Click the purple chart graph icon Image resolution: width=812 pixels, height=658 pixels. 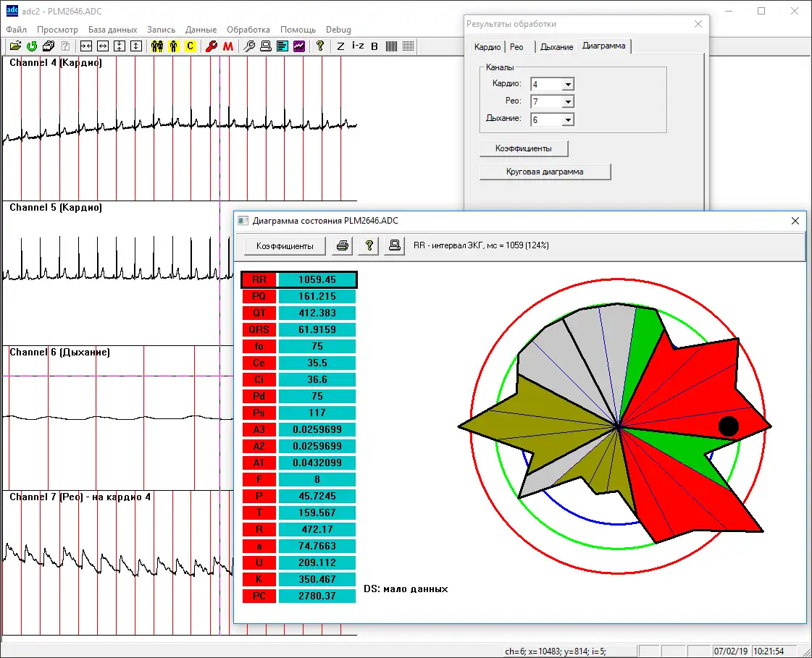[x=299, y=46]
